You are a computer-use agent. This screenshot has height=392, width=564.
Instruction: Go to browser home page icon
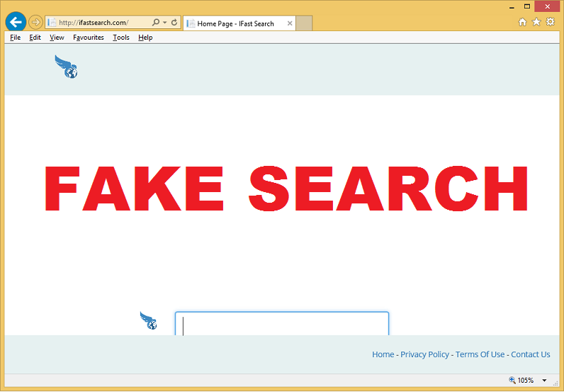pos(522,22)
